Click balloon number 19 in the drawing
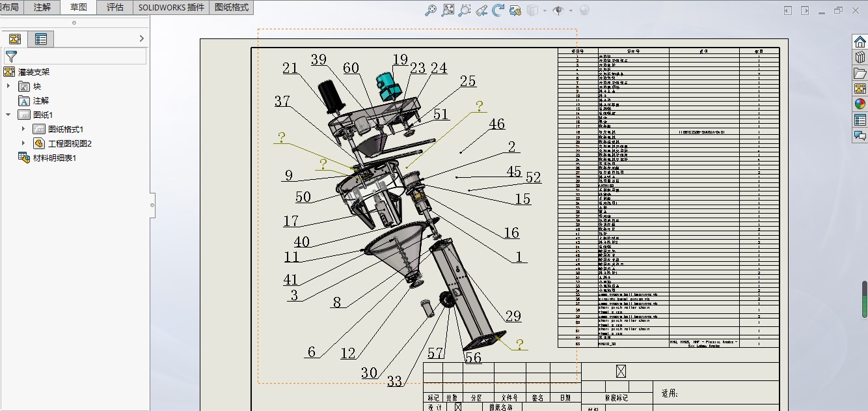868x411 pixels. click(400, 59)
